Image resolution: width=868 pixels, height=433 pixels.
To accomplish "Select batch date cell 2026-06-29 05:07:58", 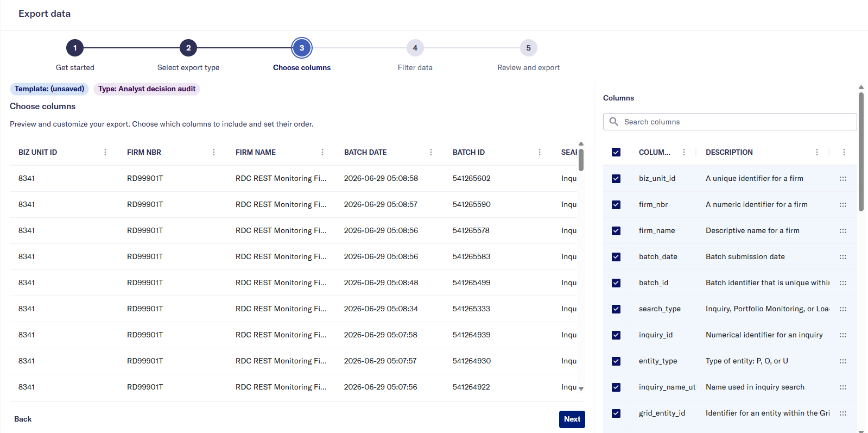I will tap(381, 335).
